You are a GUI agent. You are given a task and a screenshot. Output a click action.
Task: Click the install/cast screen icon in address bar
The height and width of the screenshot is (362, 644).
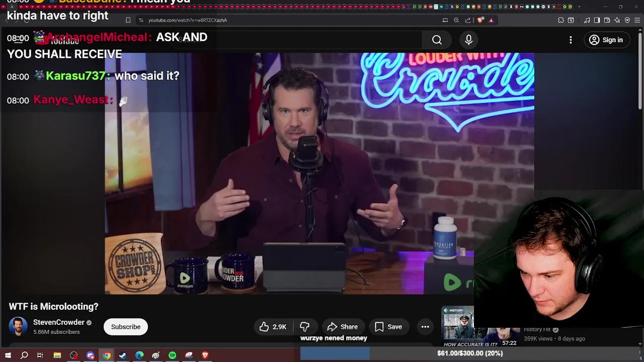click(445, 20)
